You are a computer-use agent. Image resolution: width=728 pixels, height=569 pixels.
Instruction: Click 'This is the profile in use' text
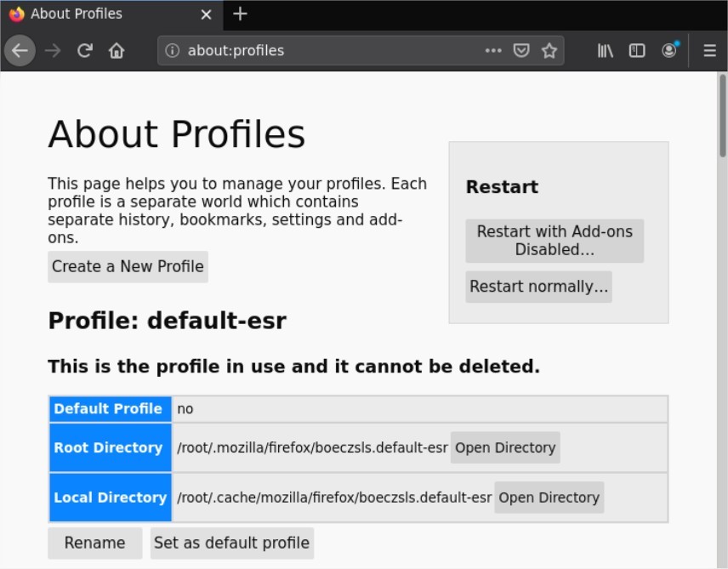[294, 367]
